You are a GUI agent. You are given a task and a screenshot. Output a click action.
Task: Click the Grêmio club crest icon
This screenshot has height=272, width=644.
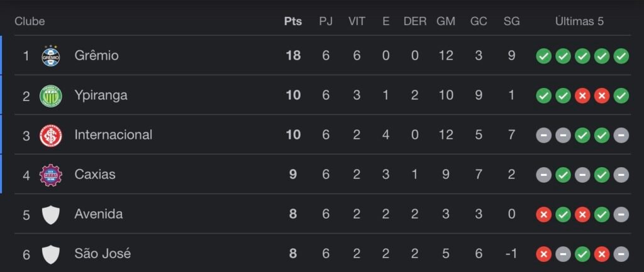point(50,56)
